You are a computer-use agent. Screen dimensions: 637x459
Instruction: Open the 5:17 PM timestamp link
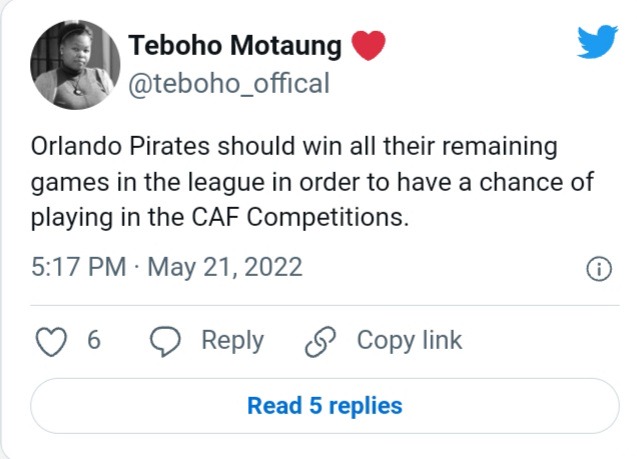78,267
